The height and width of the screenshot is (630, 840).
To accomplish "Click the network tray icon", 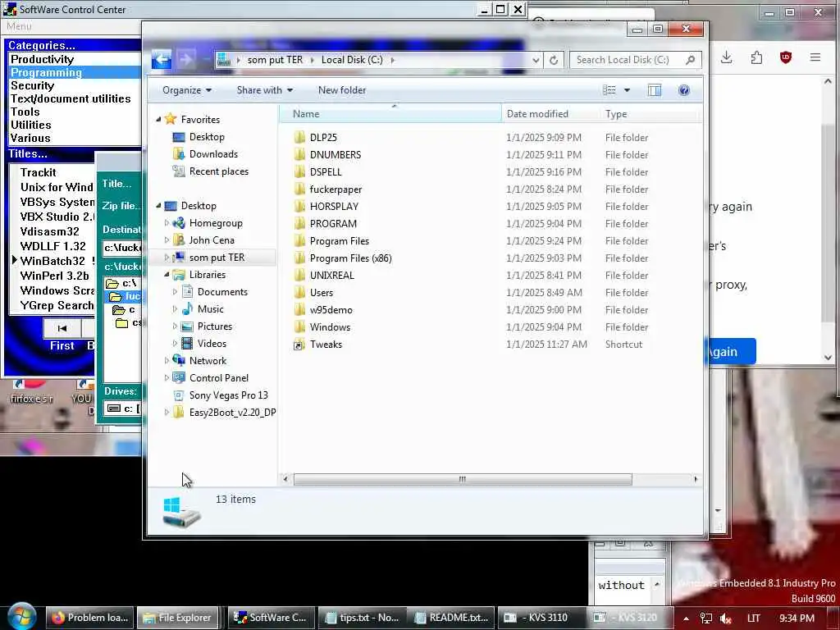I will coord(706,619).
